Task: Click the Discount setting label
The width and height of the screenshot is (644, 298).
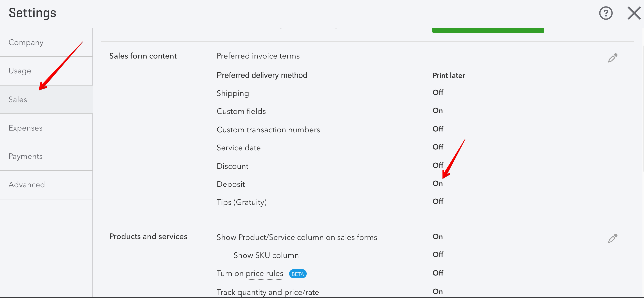Action: click(x=233, y=166)
